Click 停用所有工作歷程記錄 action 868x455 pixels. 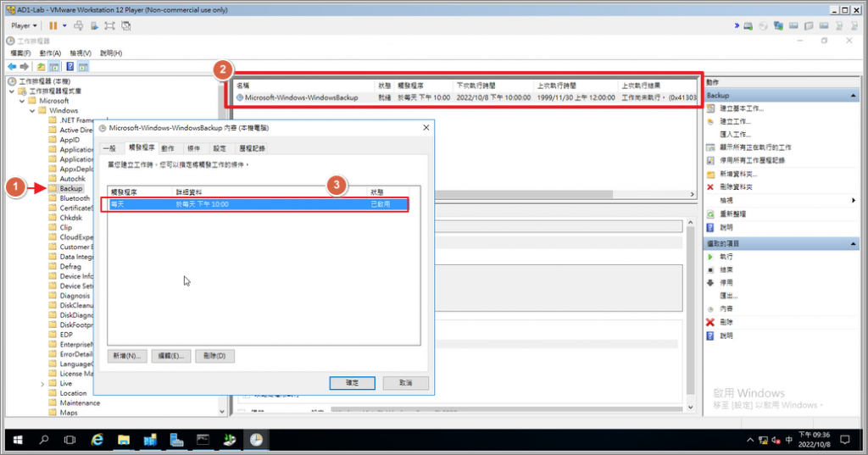(x=753, y=160)
